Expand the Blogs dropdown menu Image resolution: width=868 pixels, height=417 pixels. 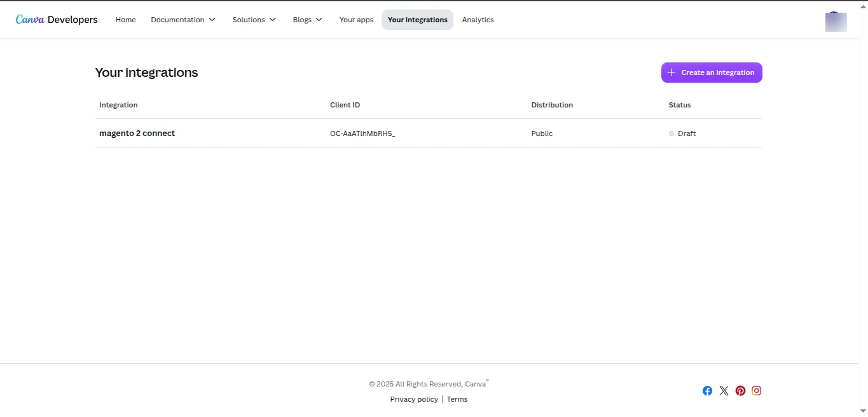pos(308,20)
